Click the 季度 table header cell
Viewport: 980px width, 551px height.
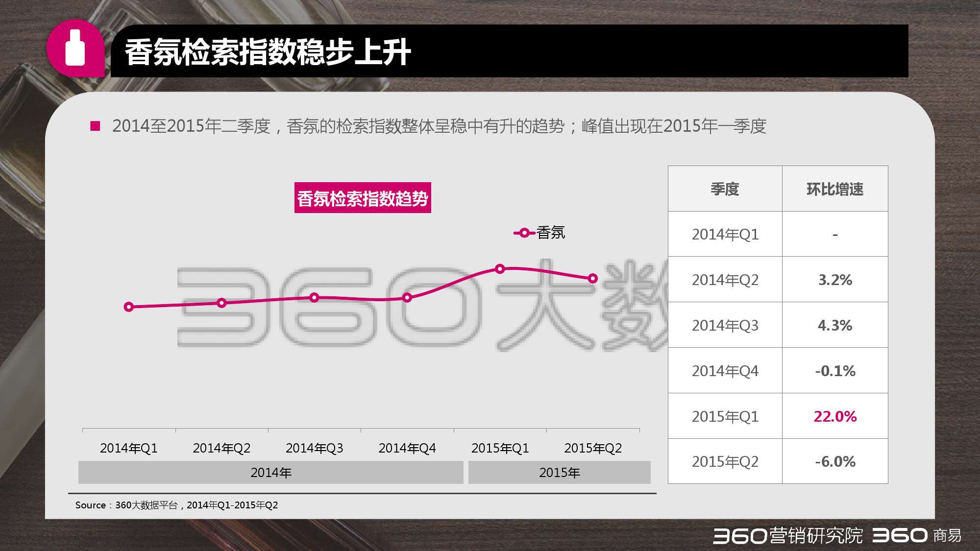[725, 189]
